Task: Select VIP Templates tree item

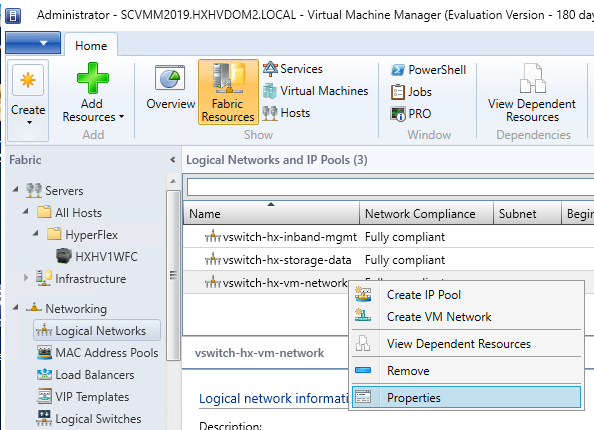Action: (83, 397)
